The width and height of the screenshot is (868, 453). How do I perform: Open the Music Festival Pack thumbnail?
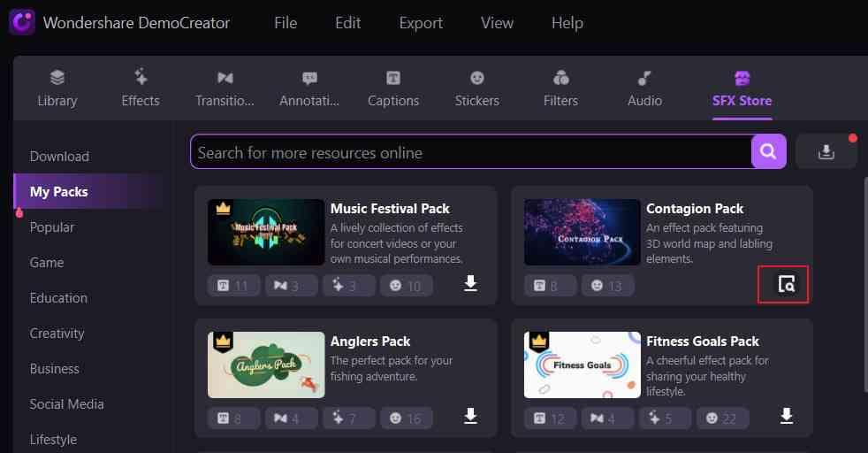[x=266, y=232]
